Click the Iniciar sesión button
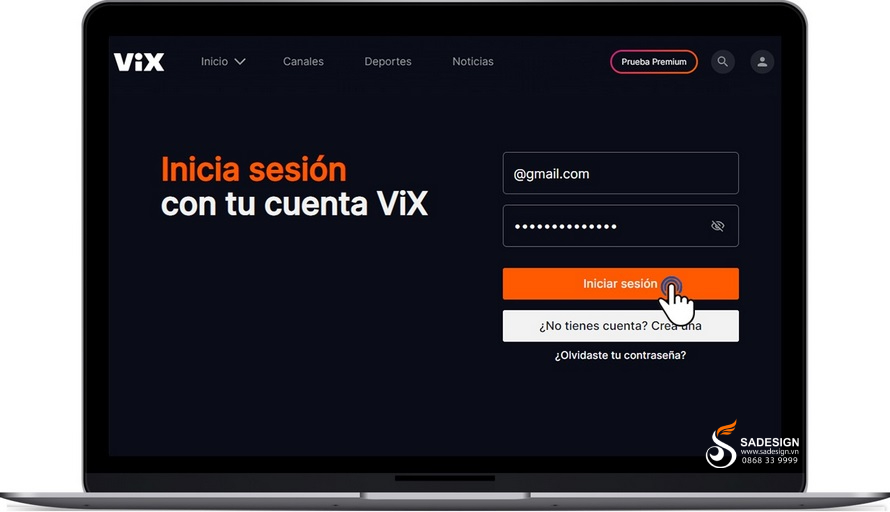Screen dimensions: 890x512 point(620,284)
